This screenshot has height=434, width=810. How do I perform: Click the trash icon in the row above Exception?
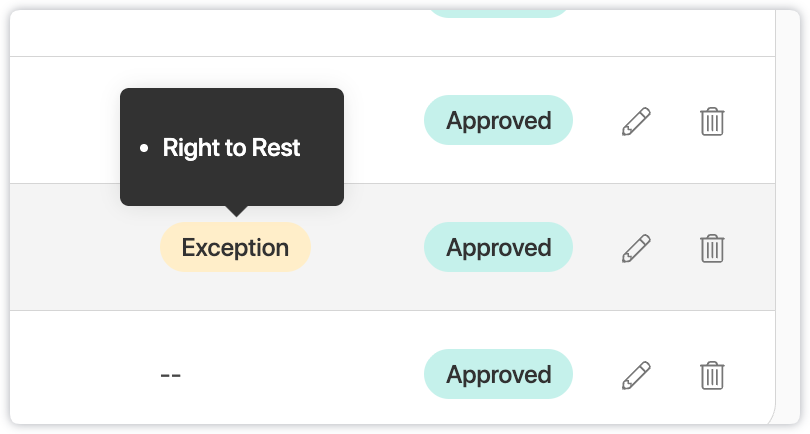pos(712,121)
